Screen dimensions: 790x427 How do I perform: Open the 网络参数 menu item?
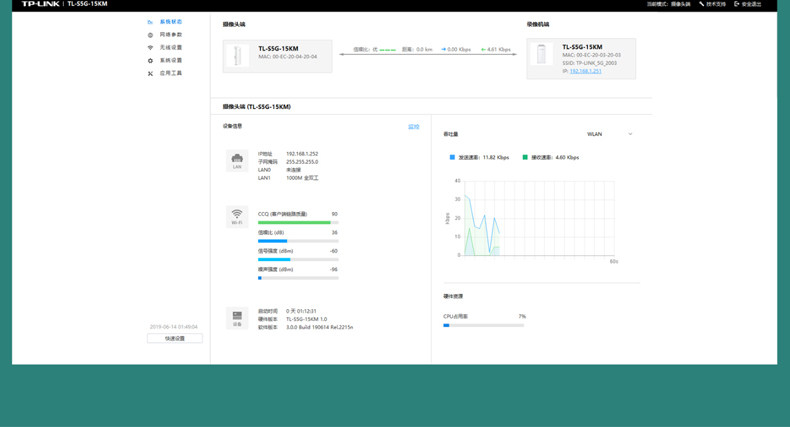click(x=171, y=35)
